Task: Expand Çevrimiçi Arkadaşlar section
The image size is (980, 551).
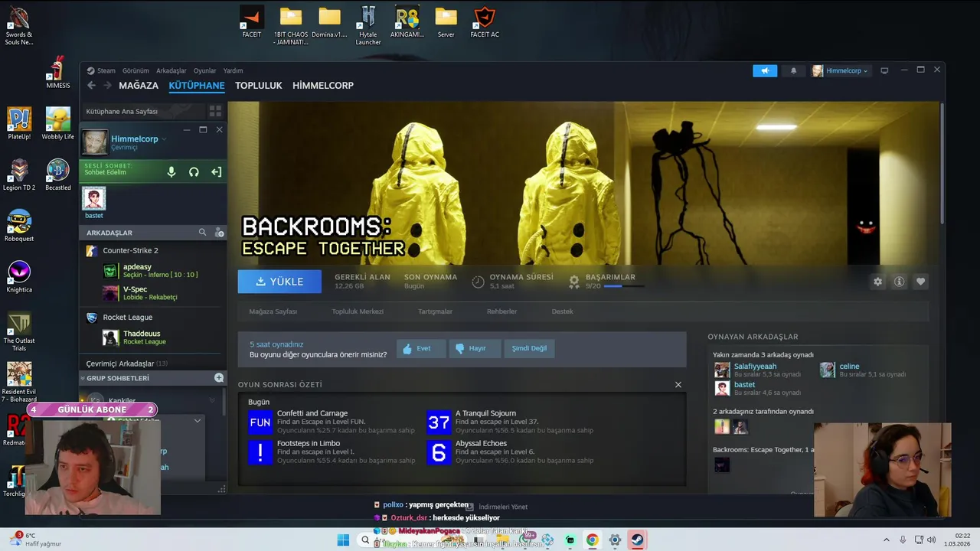Action: 127,364
